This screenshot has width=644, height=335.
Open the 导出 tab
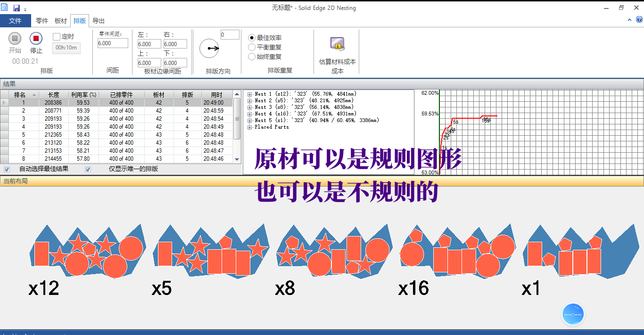pyautogui.click(x=99, y=21)
